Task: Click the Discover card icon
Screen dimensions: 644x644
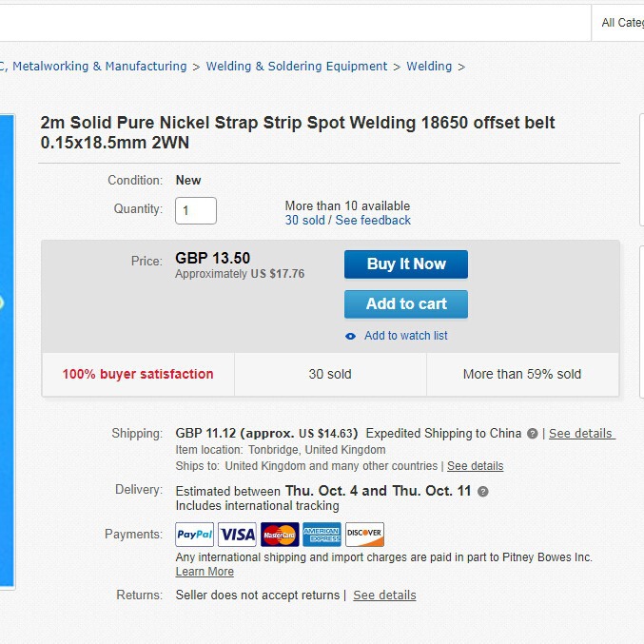Action: coord(364,535)
